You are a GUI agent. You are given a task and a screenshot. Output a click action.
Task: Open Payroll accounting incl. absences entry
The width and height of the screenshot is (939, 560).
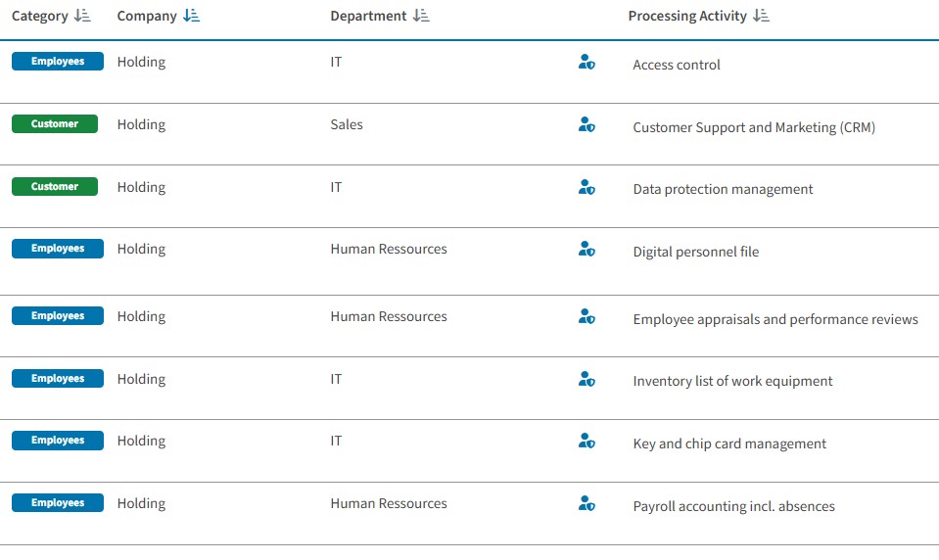733,506
